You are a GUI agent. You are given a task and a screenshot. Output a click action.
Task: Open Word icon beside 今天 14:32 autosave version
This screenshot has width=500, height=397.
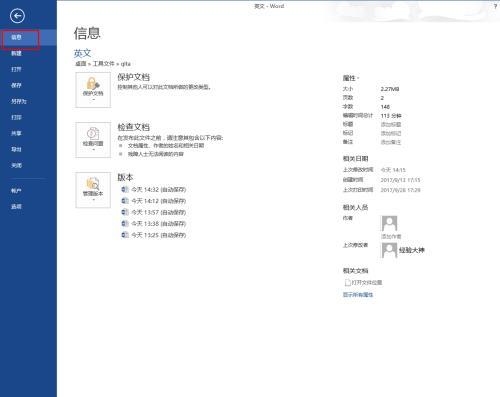click(125, 189)
